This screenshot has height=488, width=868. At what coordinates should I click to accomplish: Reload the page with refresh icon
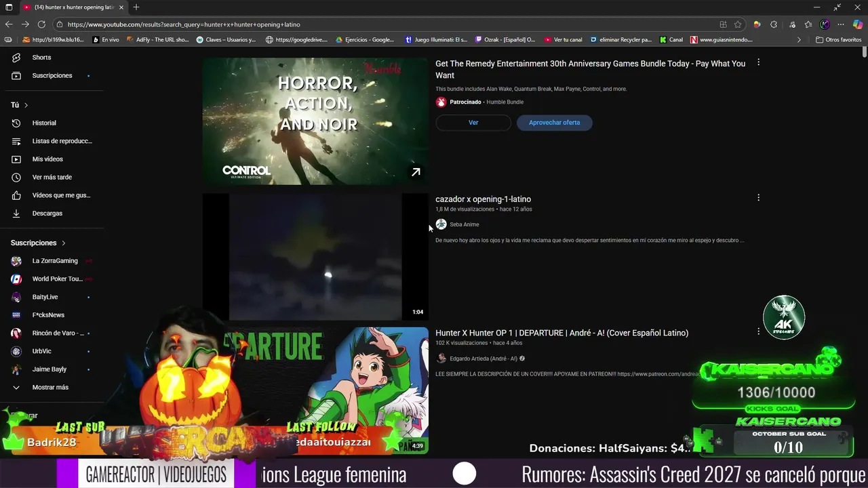pos(41,24)
